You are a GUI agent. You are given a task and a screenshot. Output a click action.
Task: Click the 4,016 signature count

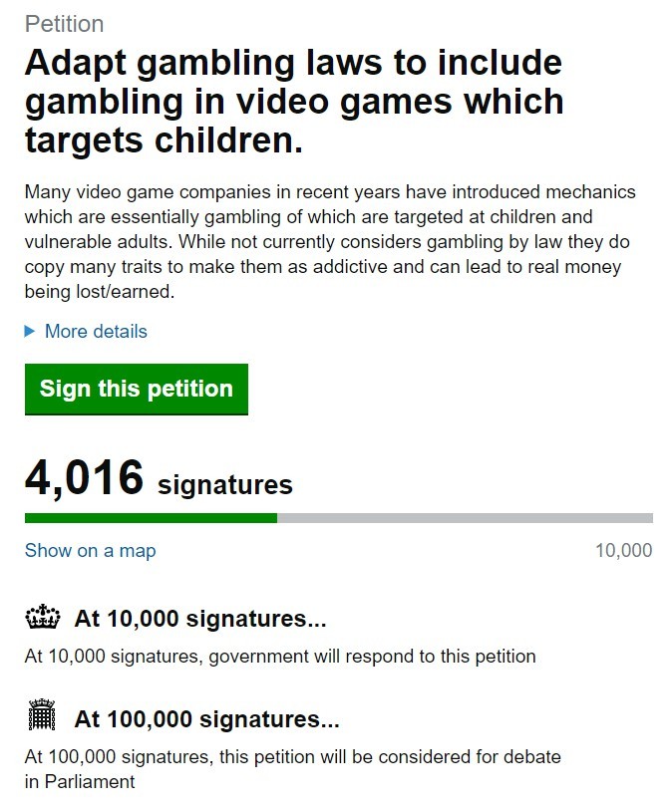(84, 477)
